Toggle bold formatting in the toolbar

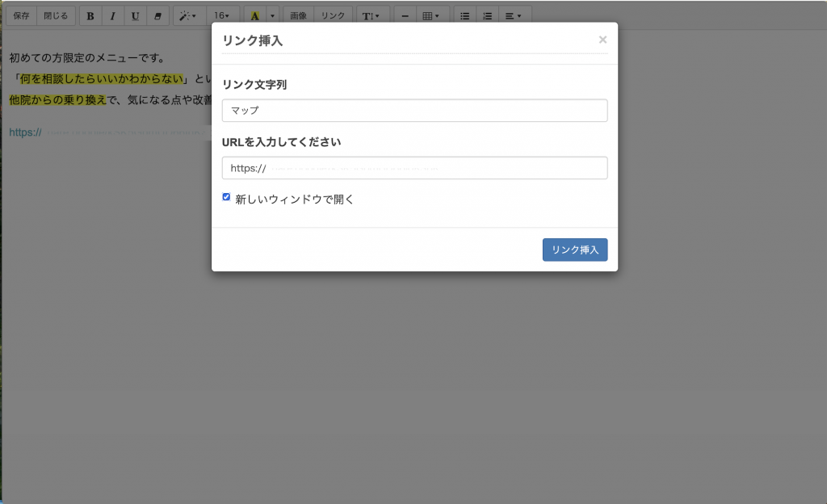(x=90, y=15)
